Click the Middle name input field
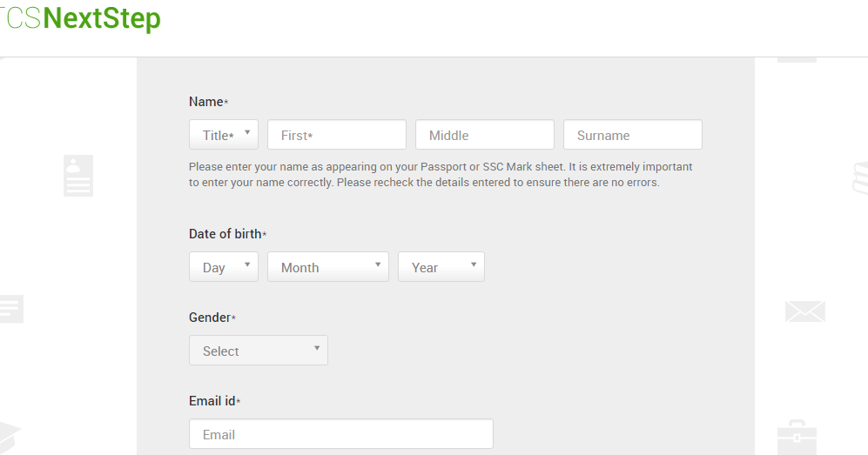The height and width of the screenshot is (455, 868). click(x=485, y=134)
